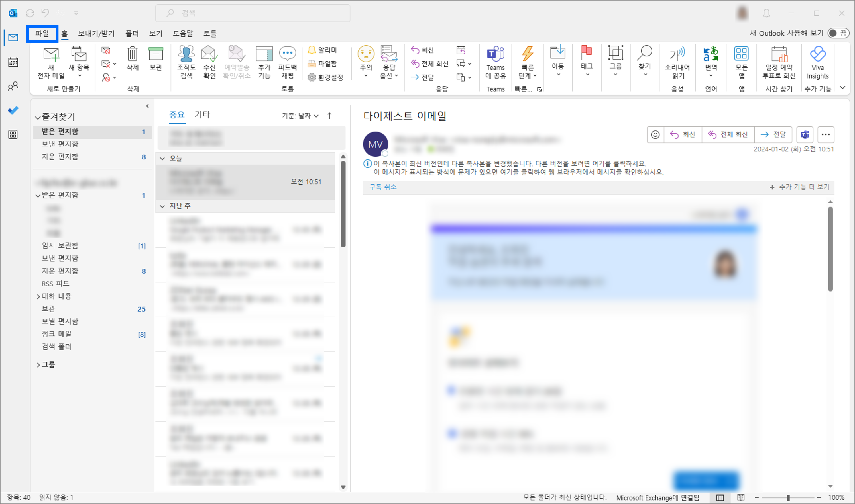Viewport: 855px width, 504px height.
Task: Open the File (파일) ribbon tab
Action: tap(42, 33)
